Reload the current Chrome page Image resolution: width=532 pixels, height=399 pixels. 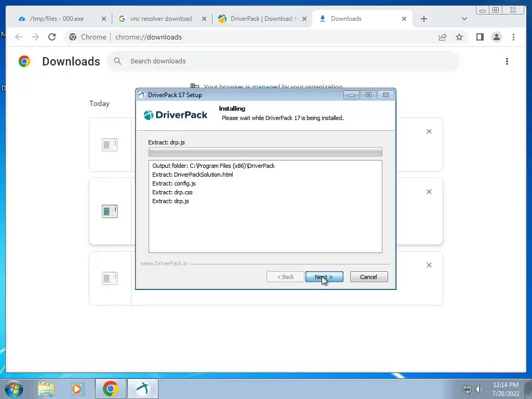[x=52, y=37]
